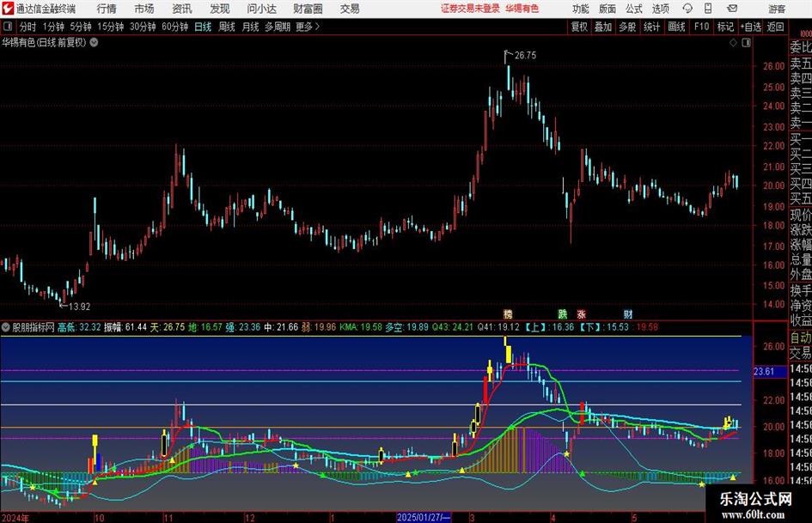812x523 pixels.
Task: Click the headset customer service icon
Action: 687,9
